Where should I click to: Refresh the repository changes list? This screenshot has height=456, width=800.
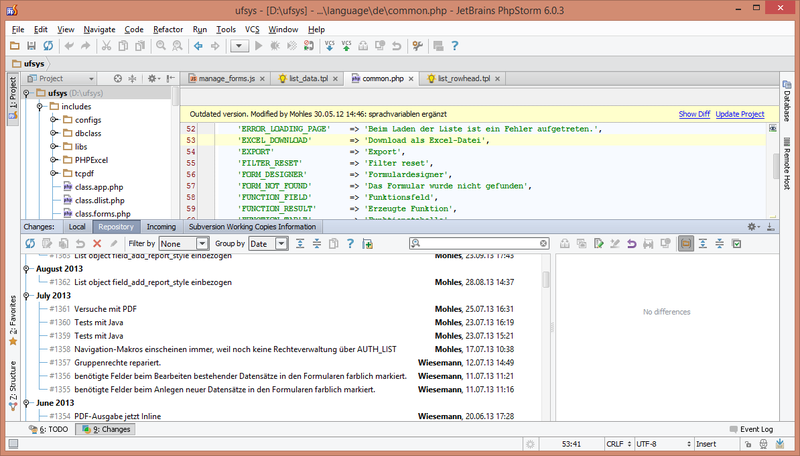click(x=30, y=244)
